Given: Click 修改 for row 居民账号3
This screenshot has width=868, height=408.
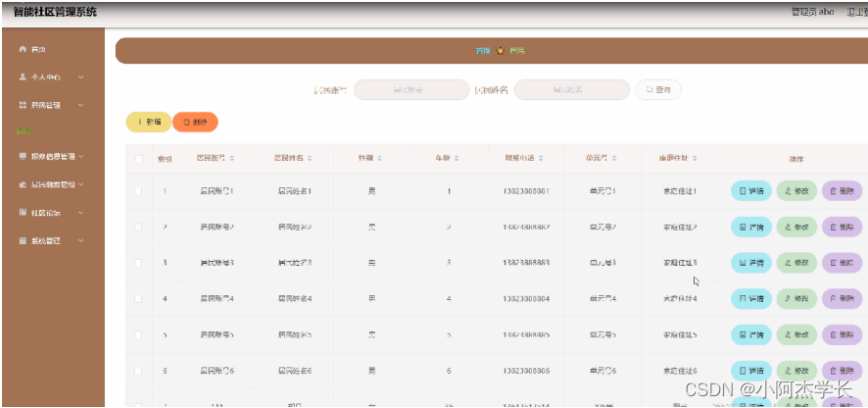Looking at the screenshot, I should (x=796, y=263).
